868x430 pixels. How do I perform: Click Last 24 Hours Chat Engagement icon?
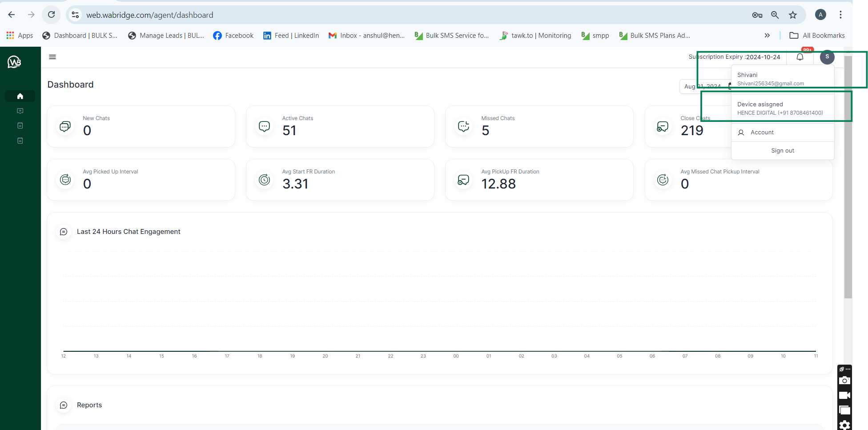pyautogui.click(x=64, y=232)
